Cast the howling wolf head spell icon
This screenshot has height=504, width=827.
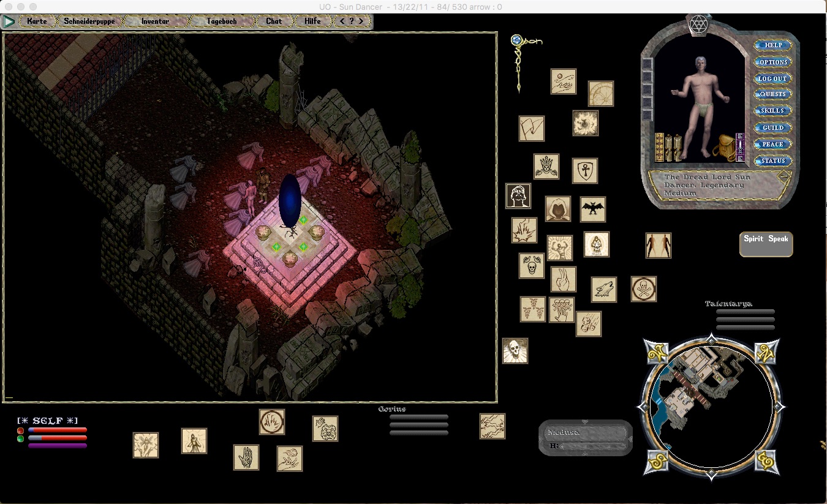click(604, 290)
